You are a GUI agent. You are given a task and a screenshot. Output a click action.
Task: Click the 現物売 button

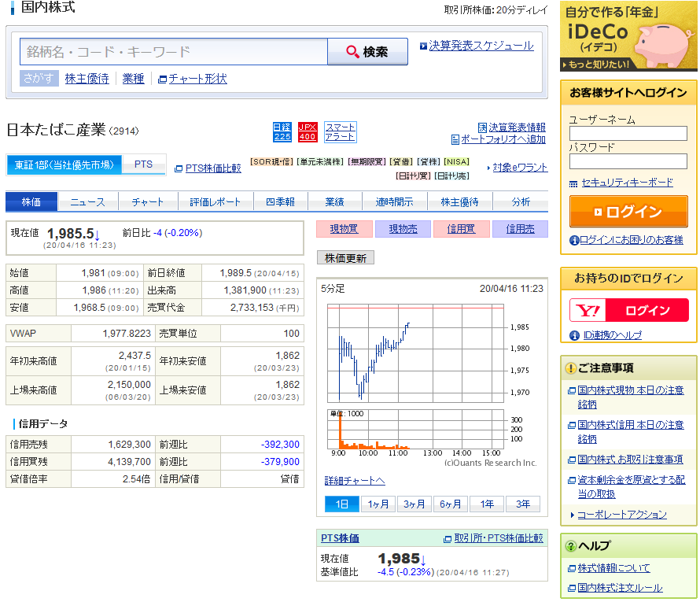[x=403, y=229]
